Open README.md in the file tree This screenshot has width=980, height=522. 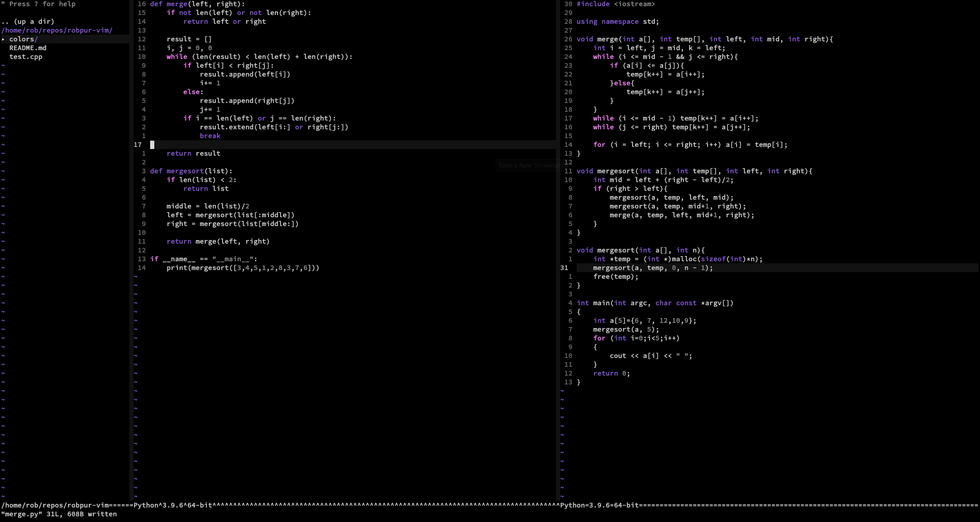tap(28, 48)
